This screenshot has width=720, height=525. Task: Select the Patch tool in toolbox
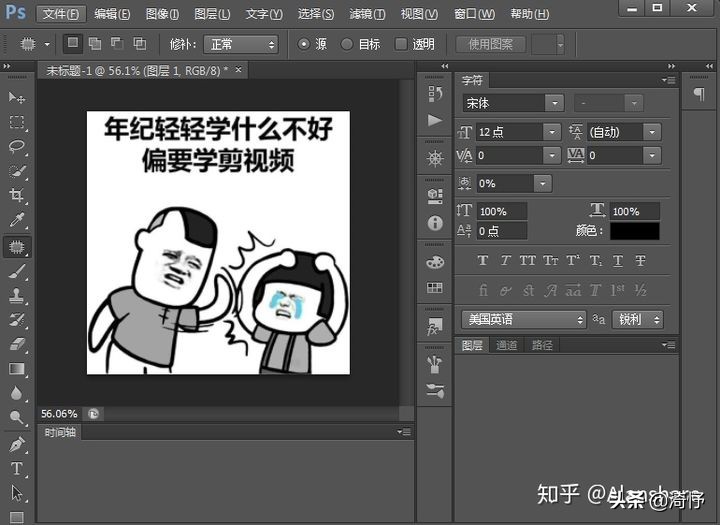[17, 247]
